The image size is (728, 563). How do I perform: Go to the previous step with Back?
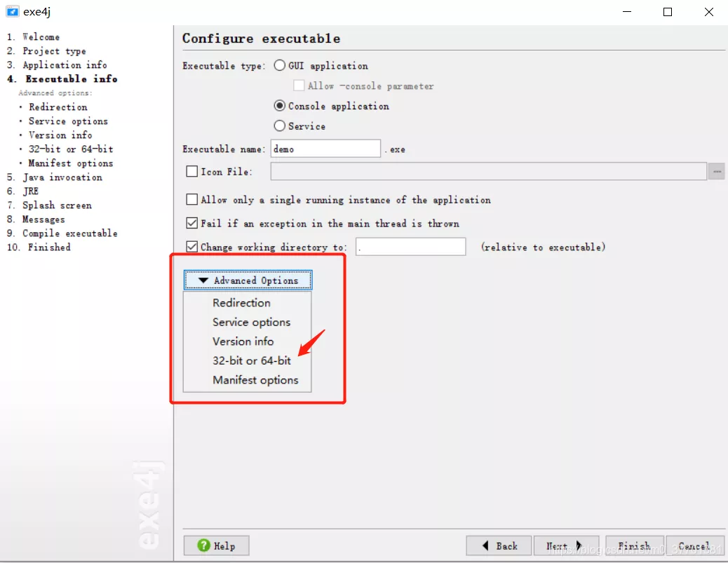coord(499,546)
